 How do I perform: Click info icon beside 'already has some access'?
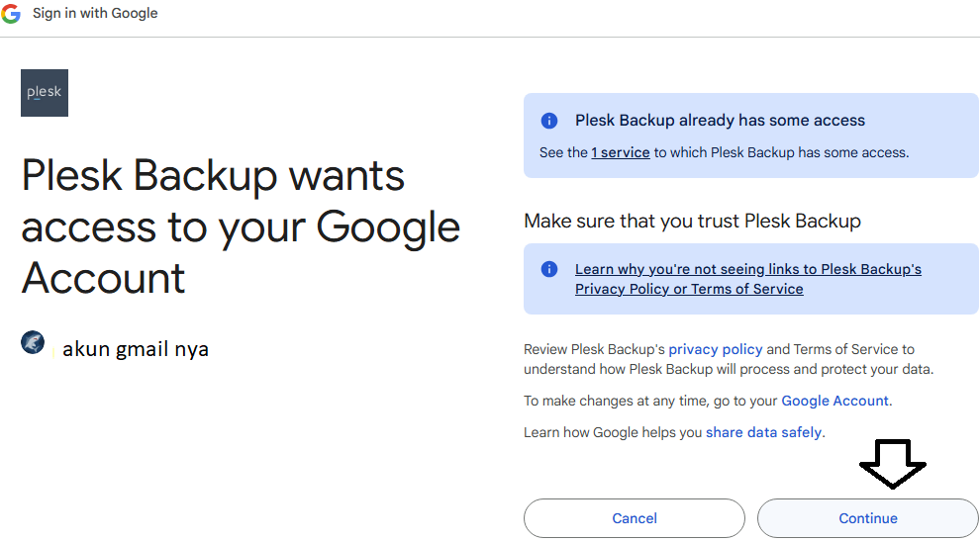point(549,121)
